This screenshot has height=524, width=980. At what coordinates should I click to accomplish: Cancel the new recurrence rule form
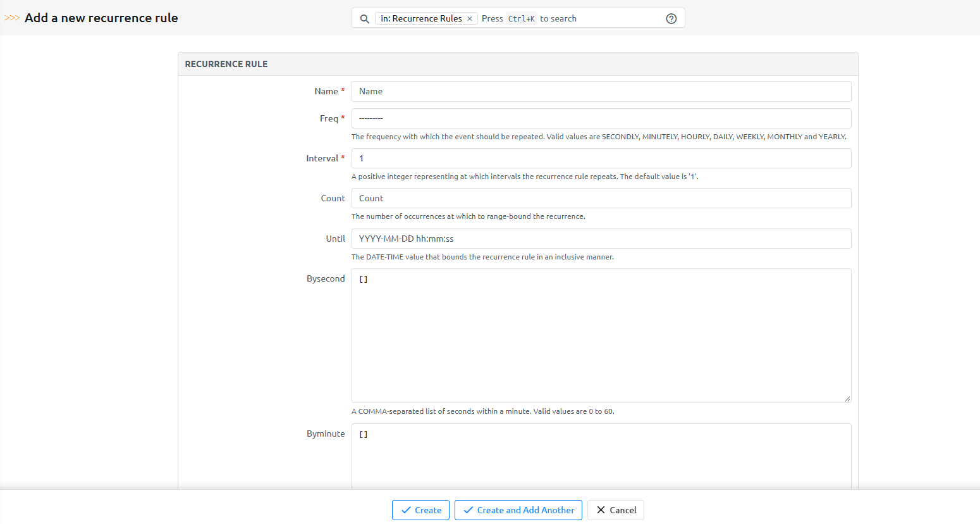[x=616, y=510]
